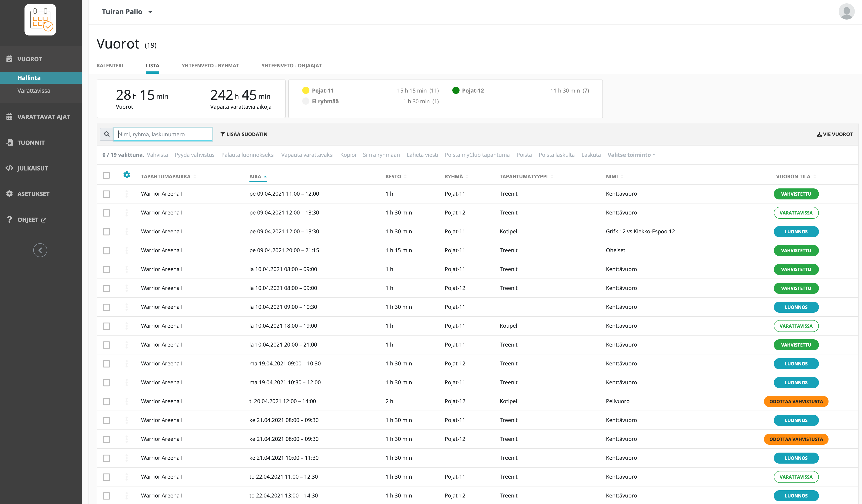
Task: Switch to the Kalenteri tab
Action: pos(110,65)
